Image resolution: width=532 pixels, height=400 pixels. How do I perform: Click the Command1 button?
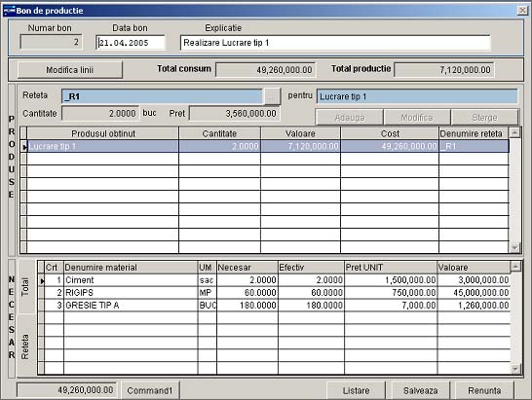150,390
